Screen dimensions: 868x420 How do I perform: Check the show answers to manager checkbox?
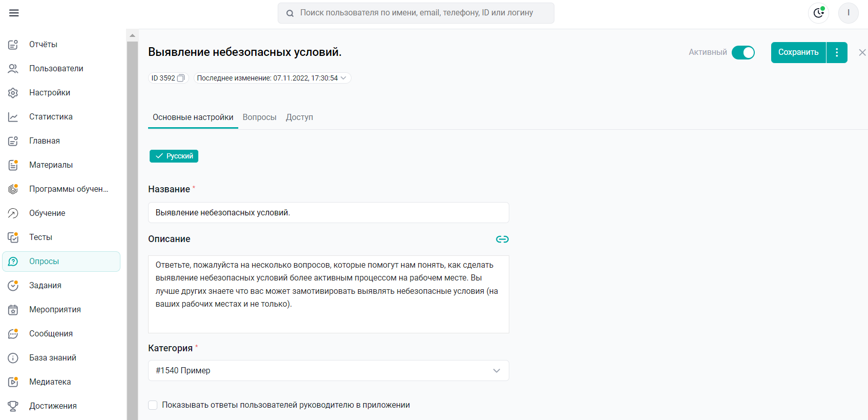pyautogui.click(x=153, y=405)
